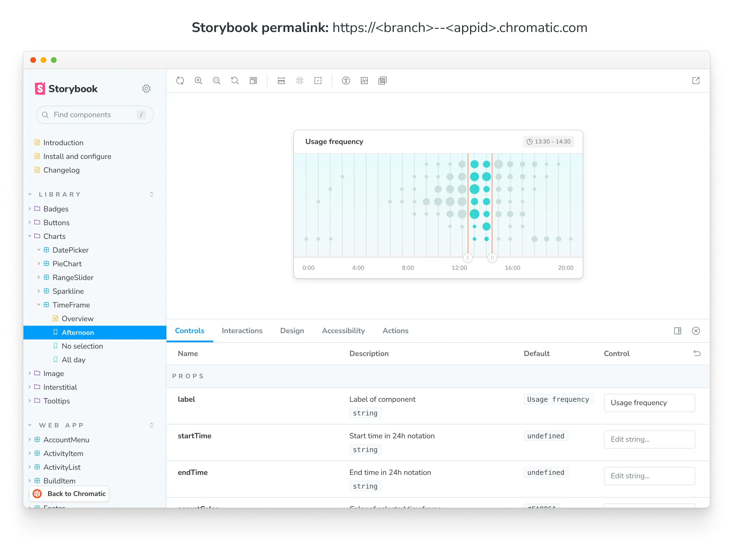Click the endTime Edit string field
This screenshot has width=756, height=548.
pos(649,476)
